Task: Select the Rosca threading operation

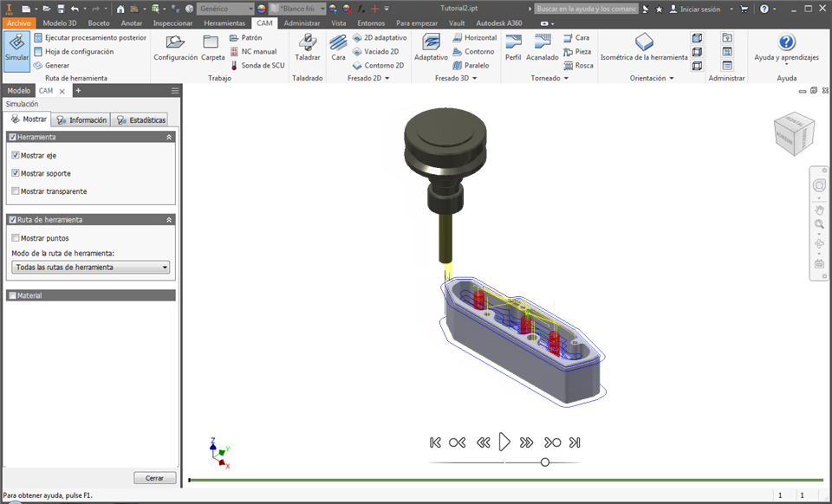Action: (x=578, y=65)
